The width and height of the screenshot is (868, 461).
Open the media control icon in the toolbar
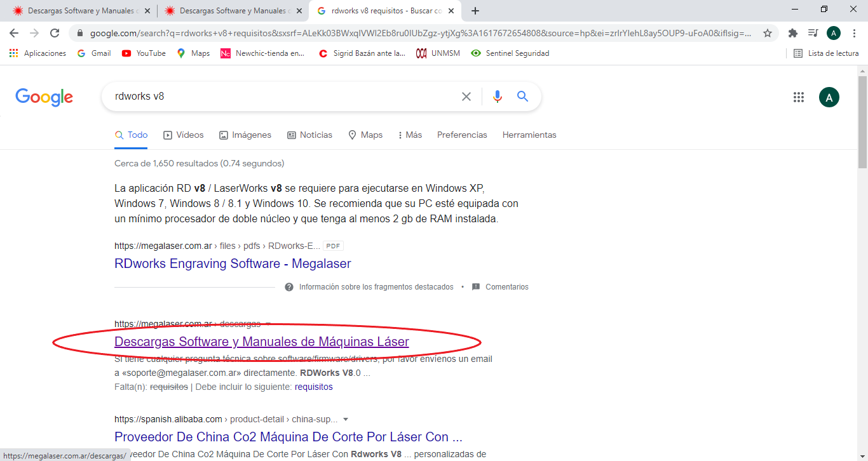click(813, 33)
